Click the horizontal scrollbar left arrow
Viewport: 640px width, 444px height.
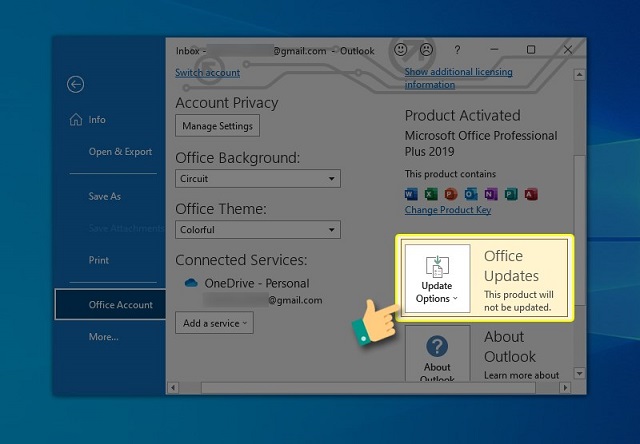coord(173,387)
